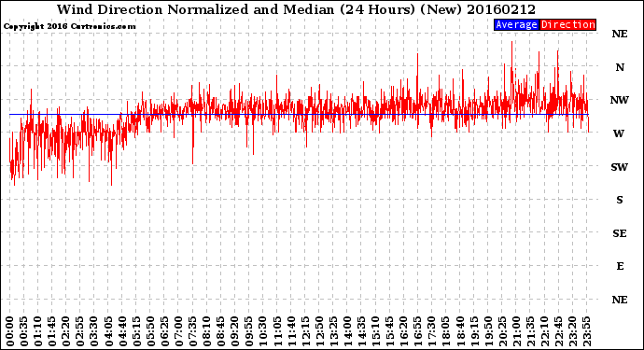Image resolution: width=644 pixels, height=350 pixels.
Task: Click the 09:20 time axis label
Action: pyautogui.click(x=235, y=331)
